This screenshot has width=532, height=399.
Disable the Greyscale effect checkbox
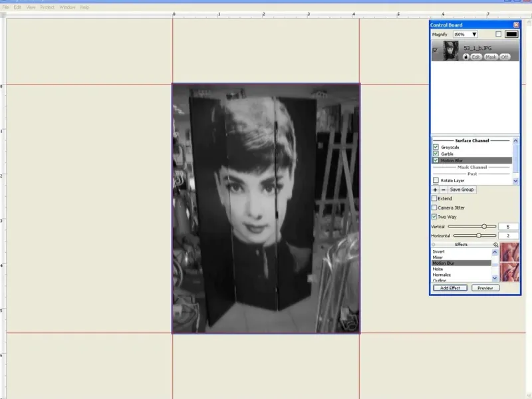[x=436, y=147]
